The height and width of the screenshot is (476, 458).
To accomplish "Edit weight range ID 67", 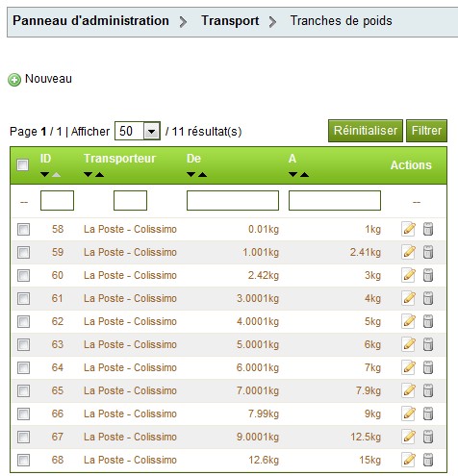I will (x=409, y=437).
